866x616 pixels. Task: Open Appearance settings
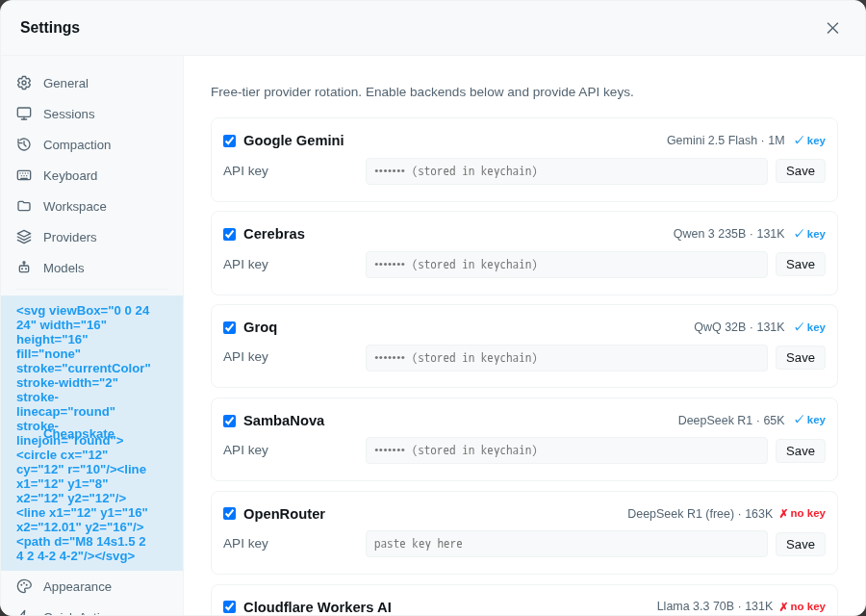(91, 586)
